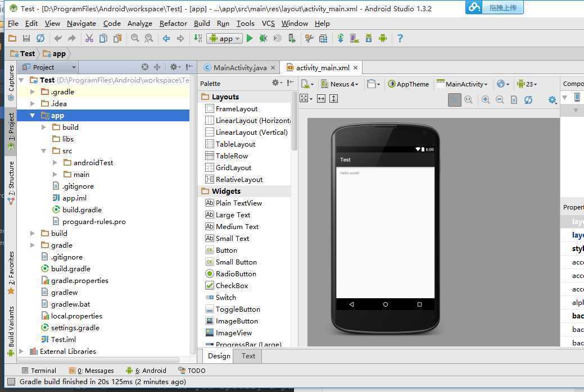Open the VCS menu
584x392 pixels.
pyautogui.click(x=268, y=24)
